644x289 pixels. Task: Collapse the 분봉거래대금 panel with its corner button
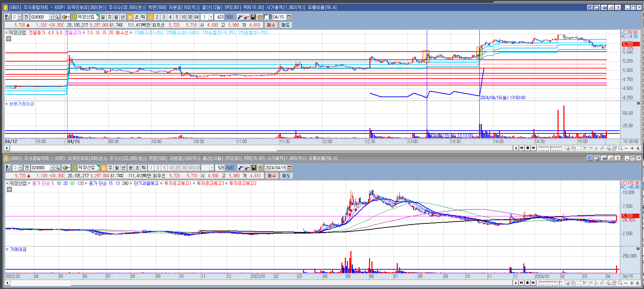[x=638, y=103]
